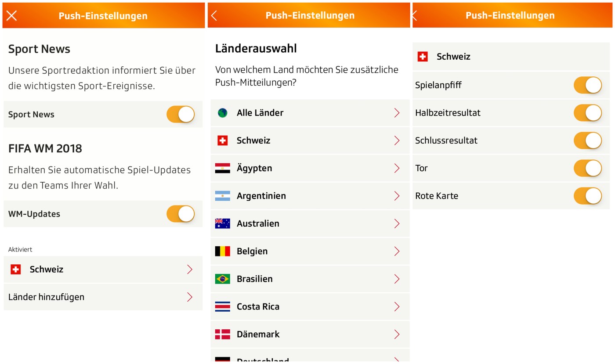The width and height of the screenshot is (615, 364).
Task: Select the Belgium flag icon
Action: [x=222, y=251]
